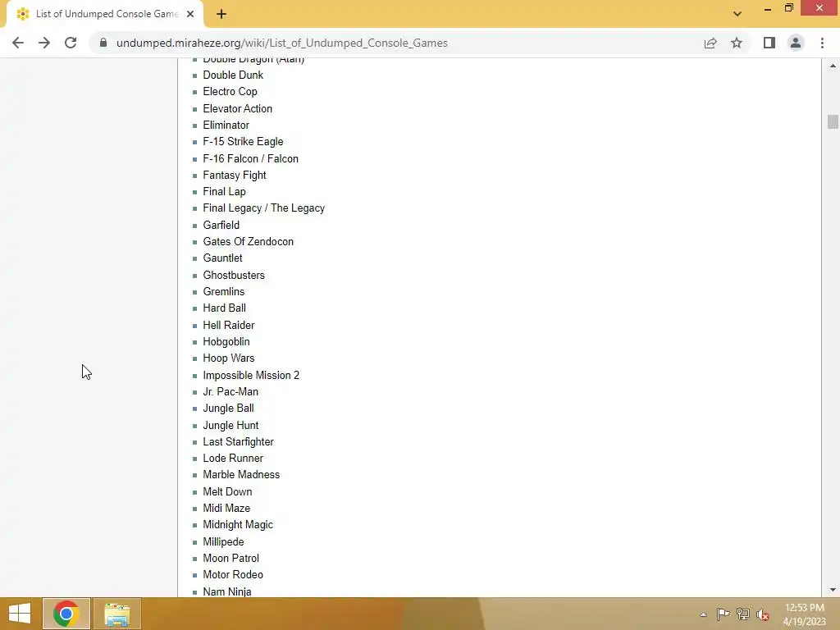Open Chrome's three-dot menu
The width and height of the screenshot is (840, 630).
tap(822, 43)
